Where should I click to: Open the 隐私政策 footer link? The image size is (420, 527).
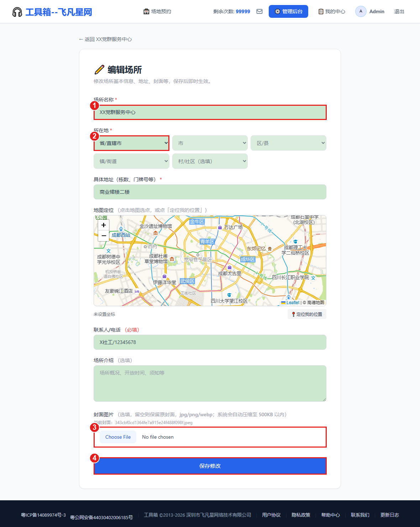coord(301,515)
